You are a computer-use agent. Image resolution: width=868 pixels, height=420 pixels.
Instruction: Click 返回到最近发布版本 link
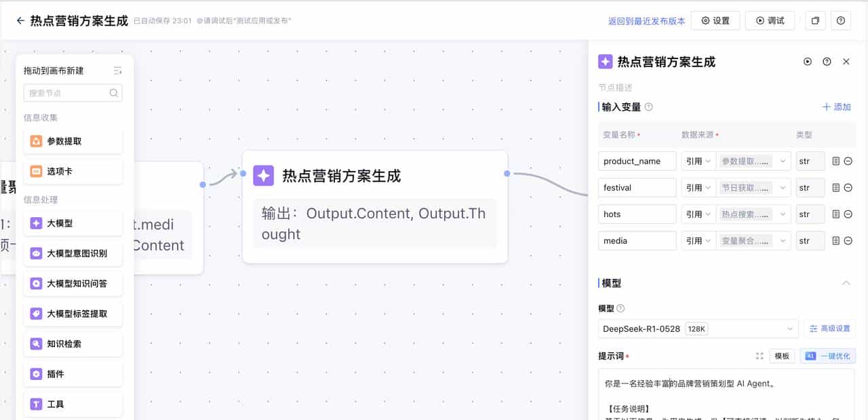(x=645, y=20)
